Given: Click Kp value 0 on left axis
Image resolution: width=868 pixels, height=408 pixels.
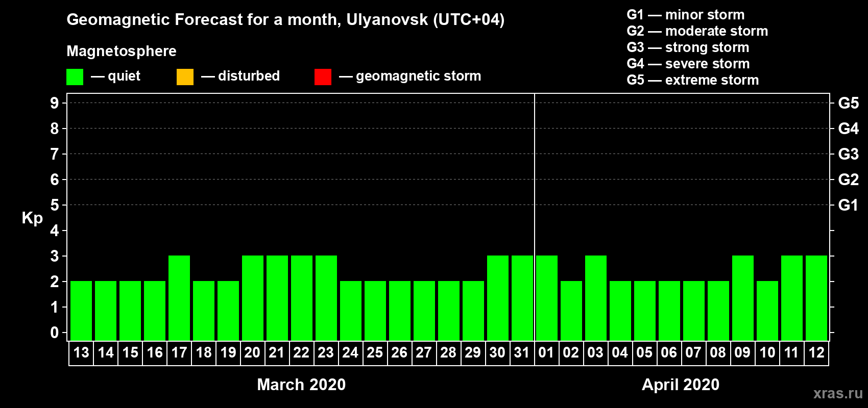Looking at the screenshot, I should [x=54, y=333].
